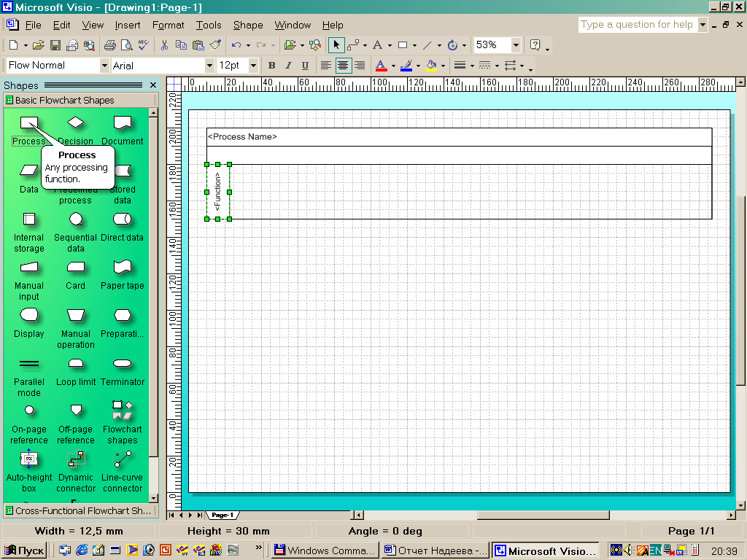Click the Пуск start button
The height and width of the screenshot is (560, 747).
tap(24, 551)
